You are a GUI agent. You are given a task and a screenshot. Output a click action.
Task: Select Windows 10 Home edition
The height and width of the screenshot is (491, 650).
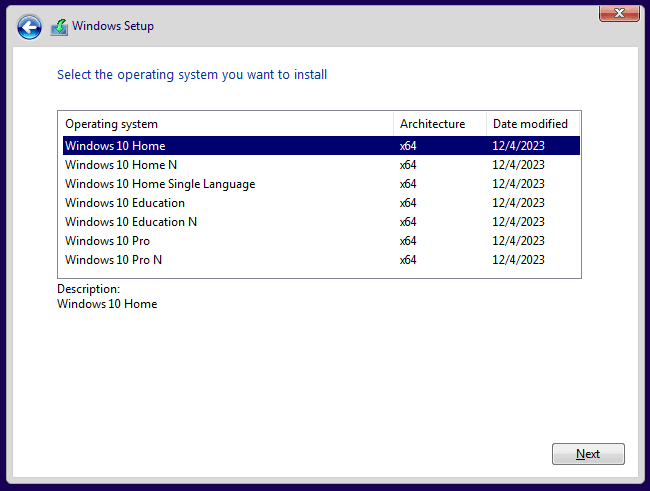(321, 146)
